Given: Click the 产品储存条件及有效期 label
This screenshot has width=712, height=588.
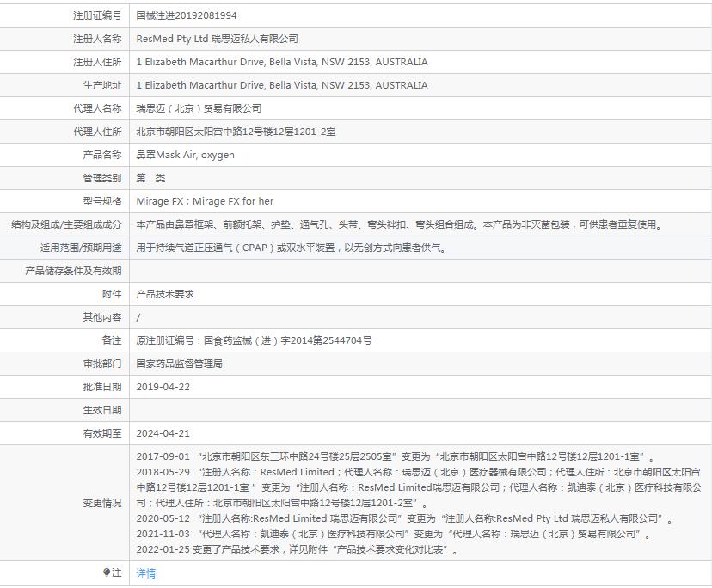Looking at the screenshot, I should [x=73, y=271].
